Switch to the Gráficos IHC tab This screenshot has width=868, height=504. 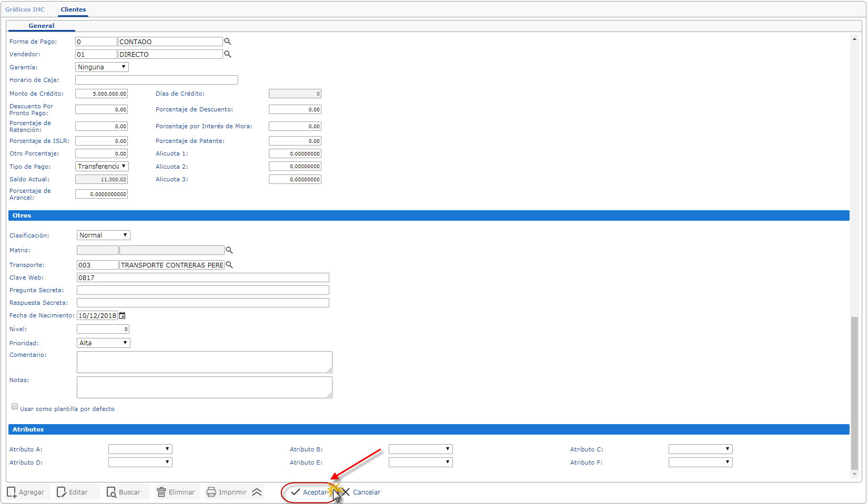coord(25,9)
